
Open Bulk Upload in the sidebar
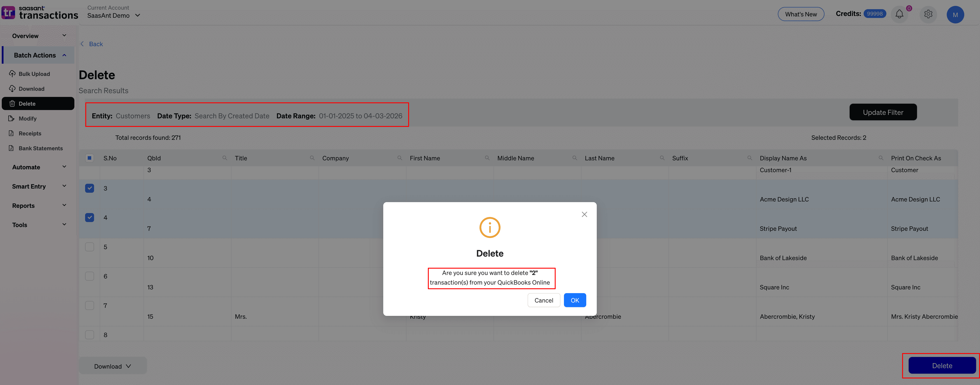pyautogui.click(x=34, y=74)
